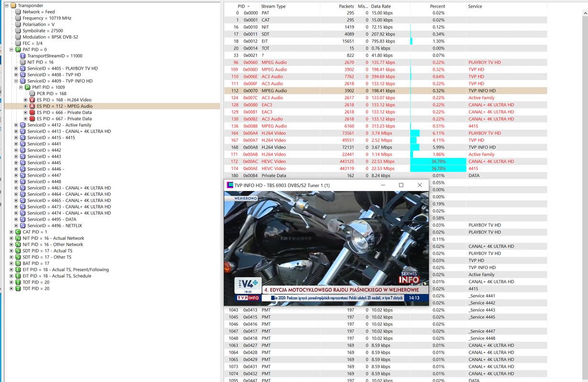Select the 0x00AE HEVC Video row
Viewport: 588px width, 382px height.
(x=385, y=169)
